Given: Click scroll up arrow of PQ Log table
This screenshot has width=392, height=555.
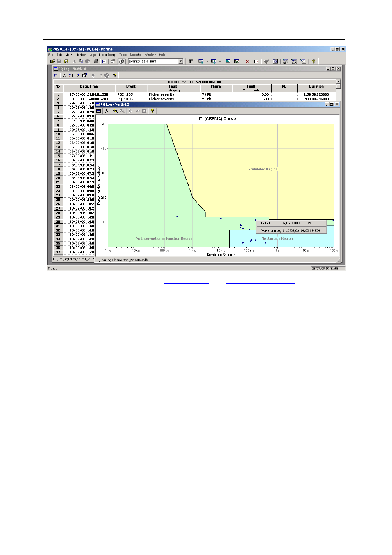Looking at the screenshot, I should [338, 82].
